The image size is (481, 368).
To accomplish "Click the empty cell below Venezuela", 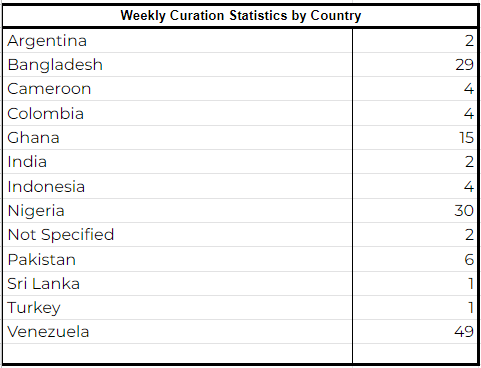I will [178, 353].
